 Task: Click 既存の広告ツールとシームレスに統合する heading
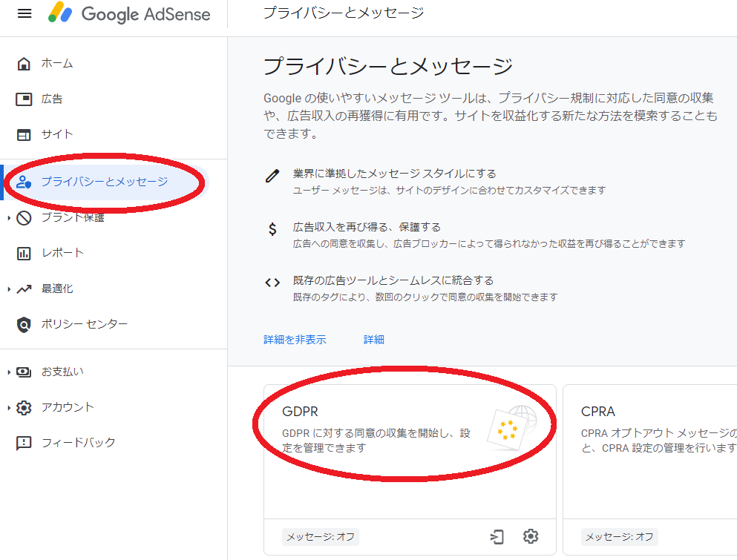pos(393,280)
